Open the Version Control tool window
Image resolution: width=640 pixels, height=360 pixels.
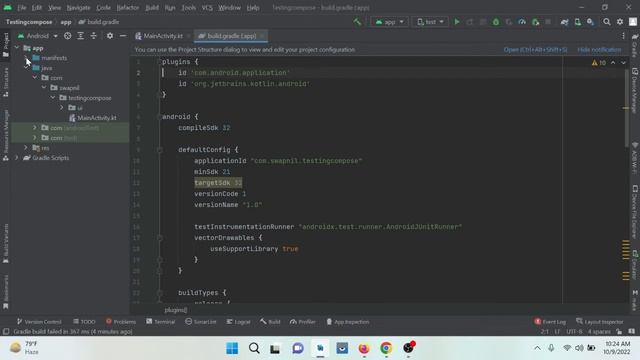point(39,322)
